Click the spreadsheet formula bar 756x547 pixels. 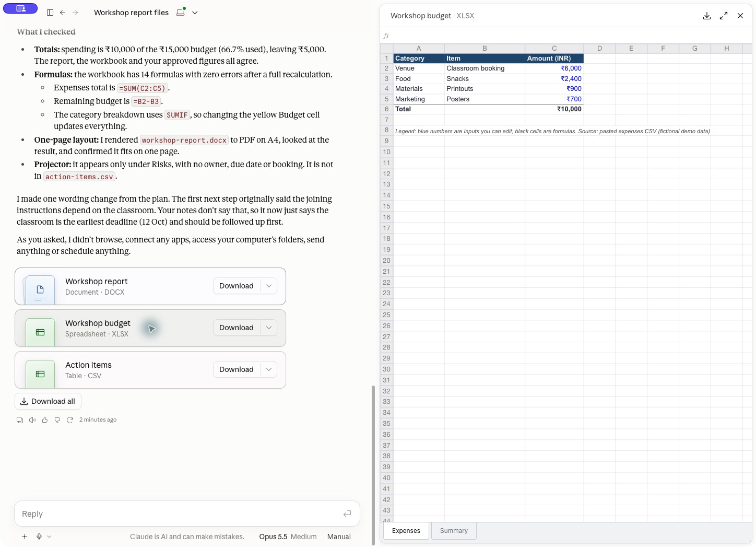point(566,36)
